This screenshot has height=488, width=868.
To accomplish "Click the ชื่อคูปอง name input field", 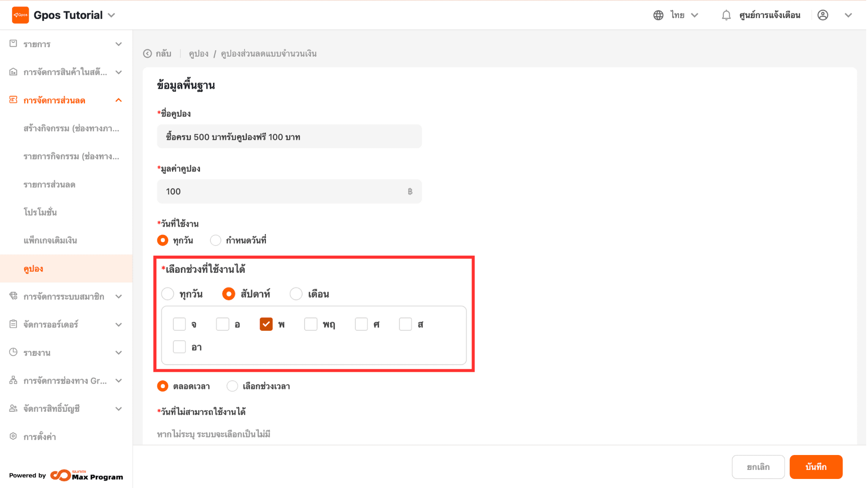I will 289,137.
